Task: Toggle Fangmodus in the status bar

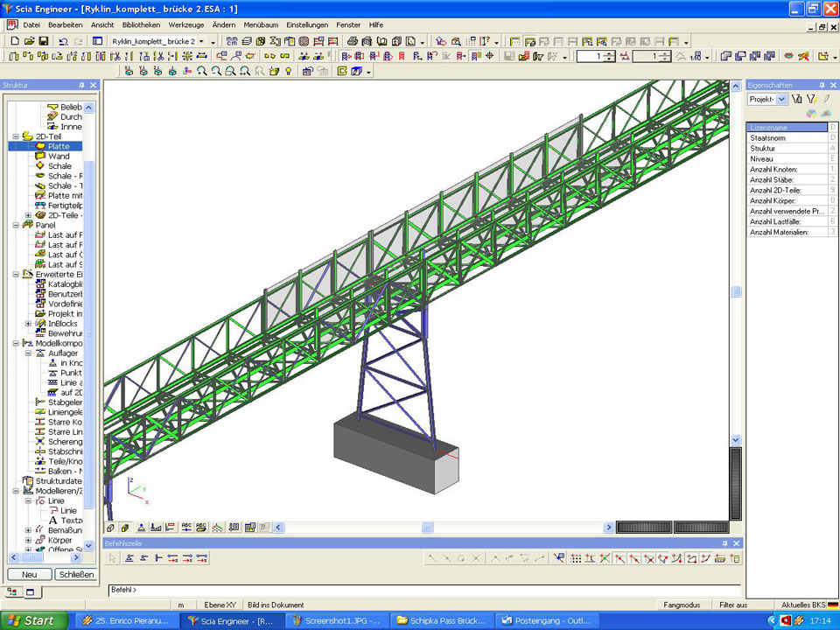Action: (682, 605)
